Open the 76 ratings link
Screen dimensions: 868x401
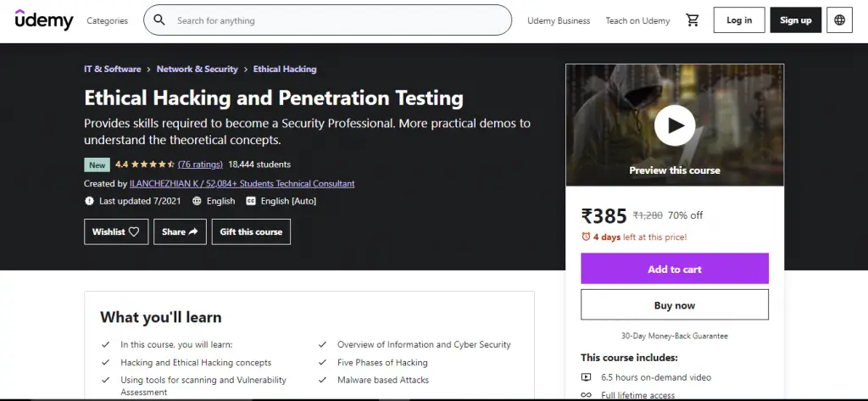tap(200, 164)
